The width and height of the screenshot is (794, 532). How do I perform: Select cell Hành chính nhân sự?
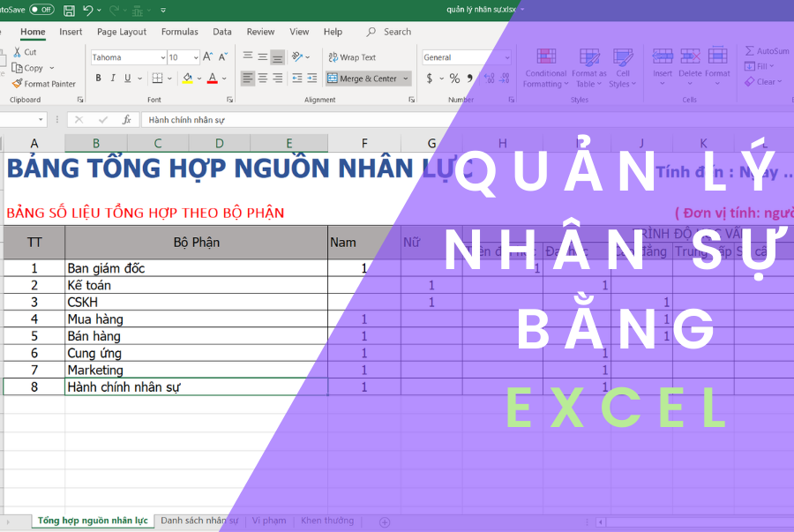tap(197, 387)
